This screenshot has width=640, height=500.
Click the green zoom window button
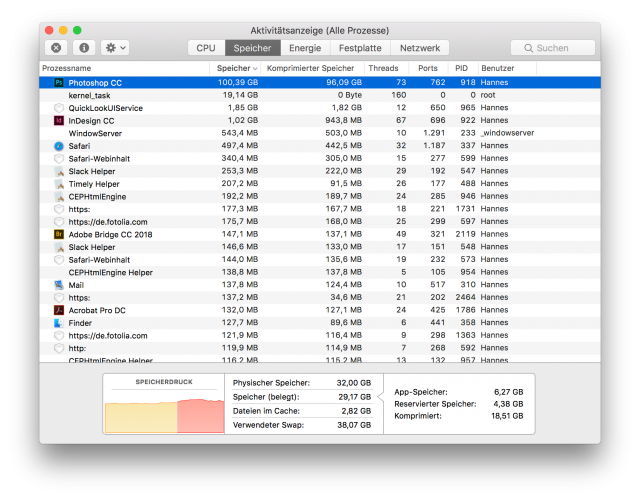tap(77, 30)
